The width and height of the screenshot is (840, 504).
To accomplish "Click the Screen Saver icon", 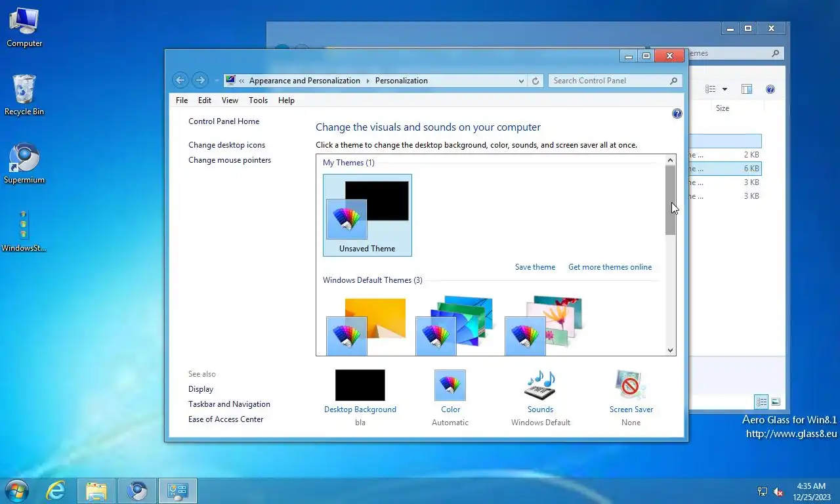I will point(630,385).
